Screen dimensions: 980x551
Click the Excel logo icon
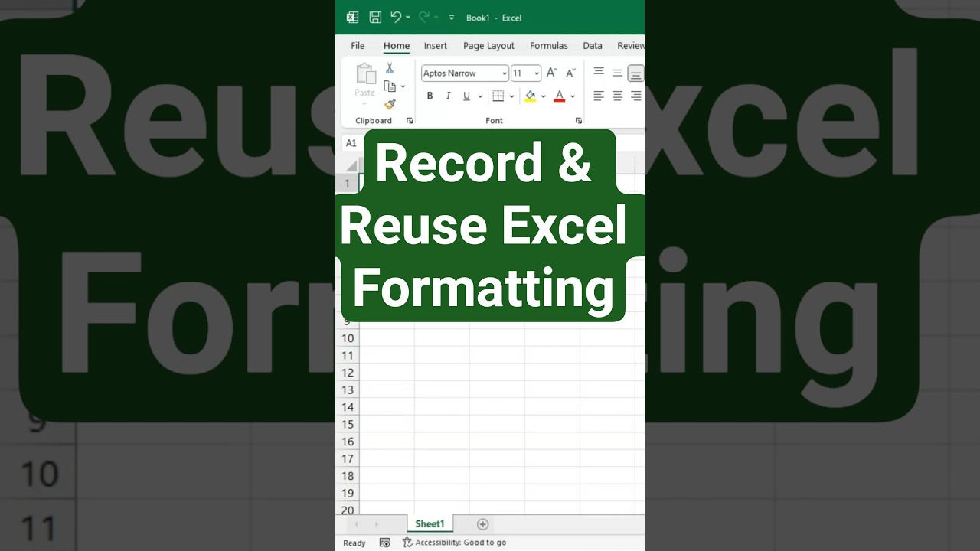tap(352, 17)
